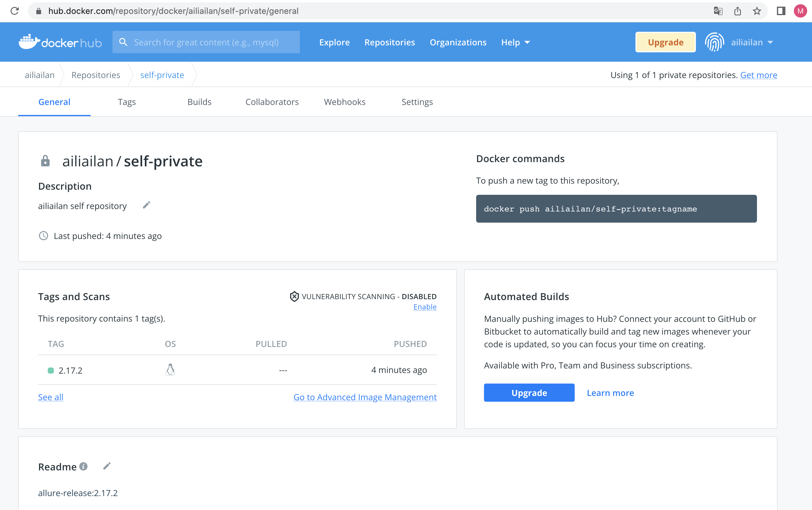
Task: Expand the Help dropdown menu
Action: (x=516, y=42)
